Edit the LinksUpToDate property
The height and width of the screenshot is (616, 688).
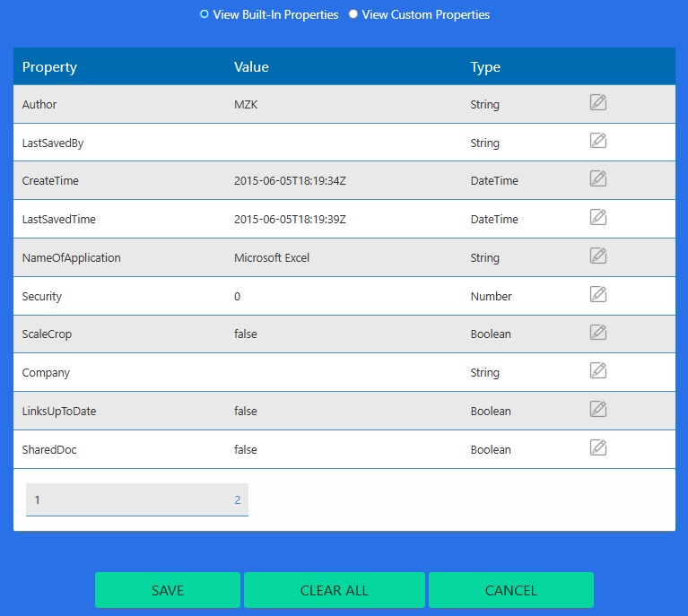598,409
